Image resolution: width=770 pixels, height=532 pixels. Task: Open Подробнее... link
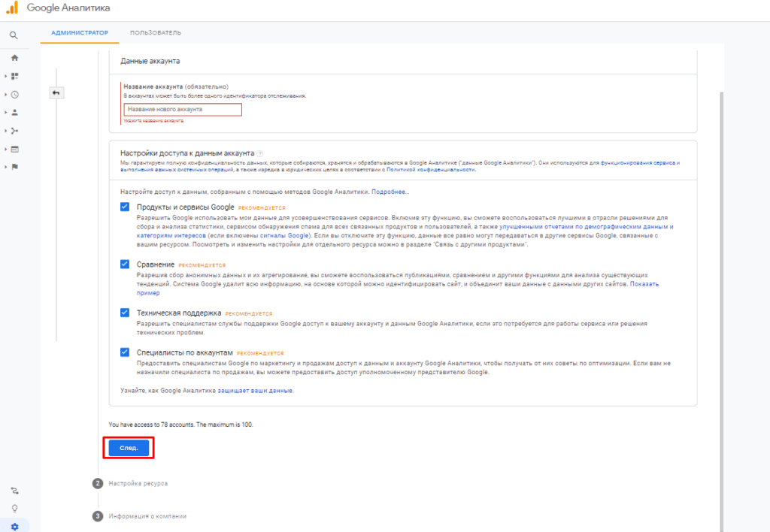(x=390, y=192)
